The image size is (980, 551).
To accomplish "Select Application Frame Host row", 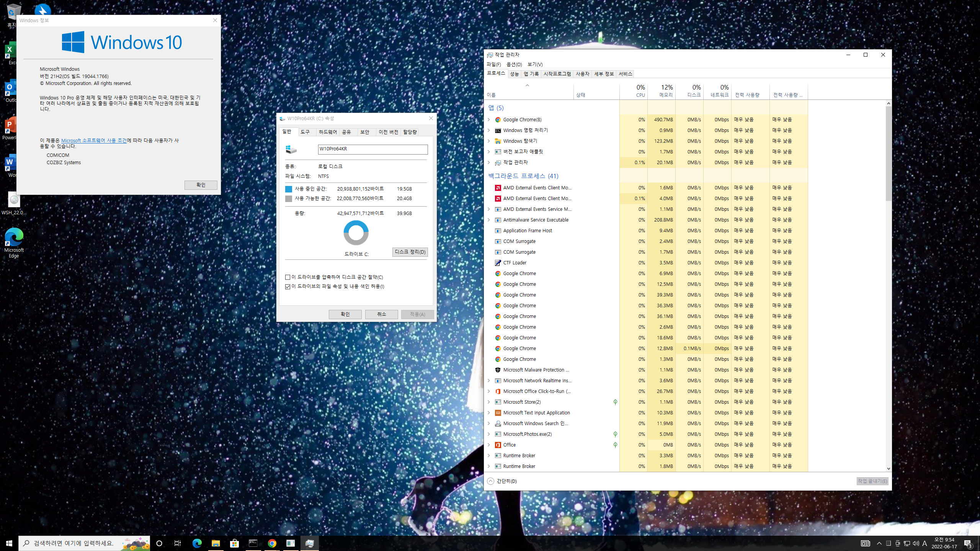I will pyautogui.click(x=646, y=231).
